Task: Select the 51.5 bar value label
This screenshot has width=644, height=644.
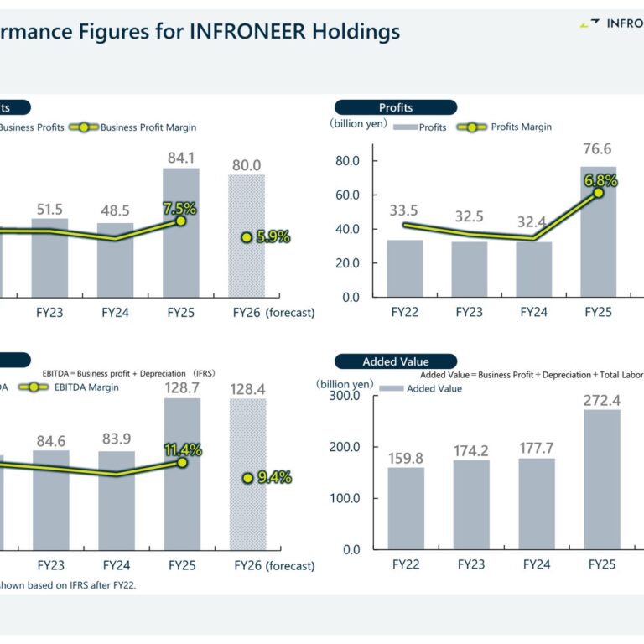Action: [49, 210]
